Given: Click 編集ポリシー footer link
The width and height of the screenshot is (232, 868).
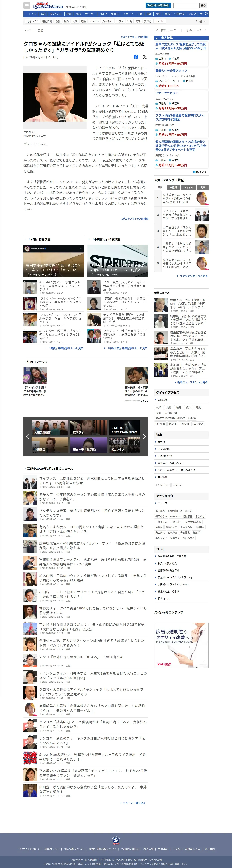Looking at the screenshot, I should pos(52,849).
